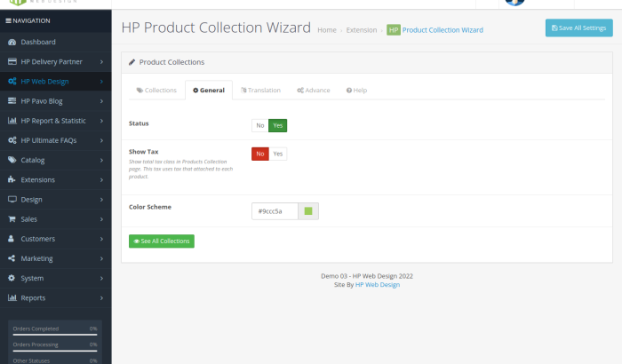
Task: Click the HP Web Design logo
Action: pyautogui.click(x=43, y=3)
